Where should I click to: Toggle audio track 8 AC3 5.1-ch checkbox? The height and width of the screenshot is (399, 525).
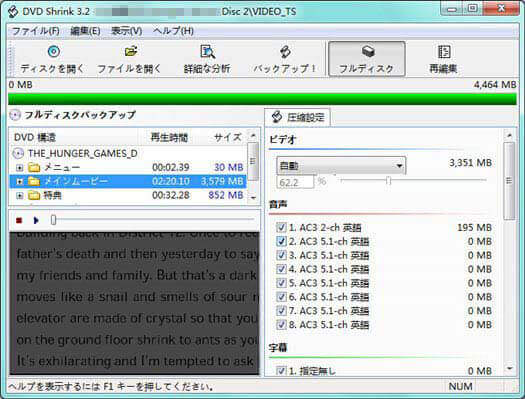point(281,325)
